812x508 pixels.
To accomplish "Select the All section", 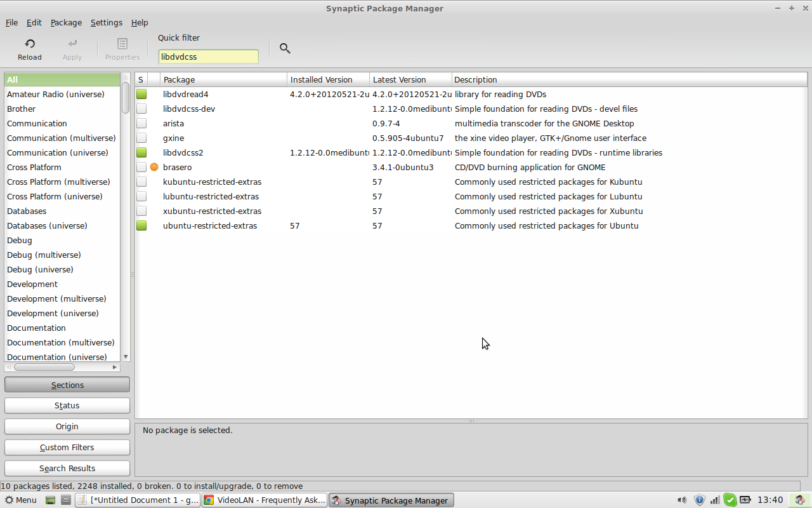I will tap(62, 79).
